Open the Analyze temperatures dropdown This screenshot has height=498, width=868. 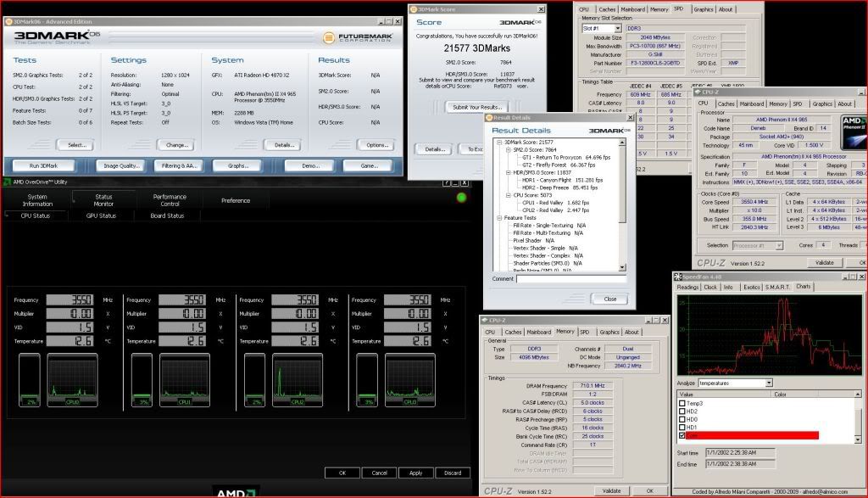click(x=767, y=383)
